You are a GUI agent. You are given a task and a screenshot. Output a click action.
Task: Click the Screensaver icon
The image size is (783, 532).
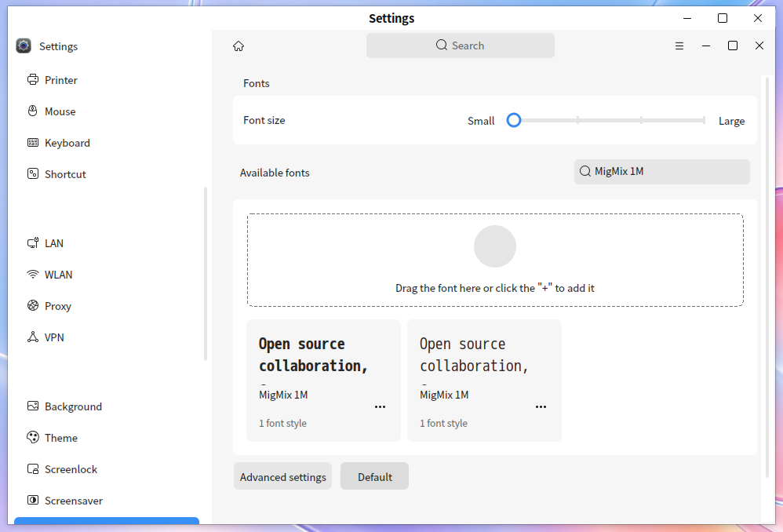pos(33,500)
